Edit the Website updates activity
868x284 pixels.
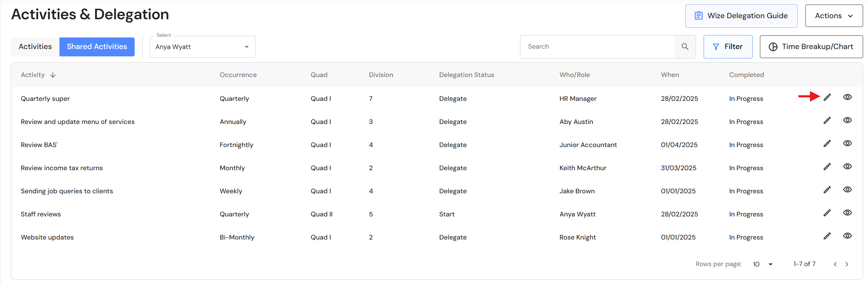(827, 236)
